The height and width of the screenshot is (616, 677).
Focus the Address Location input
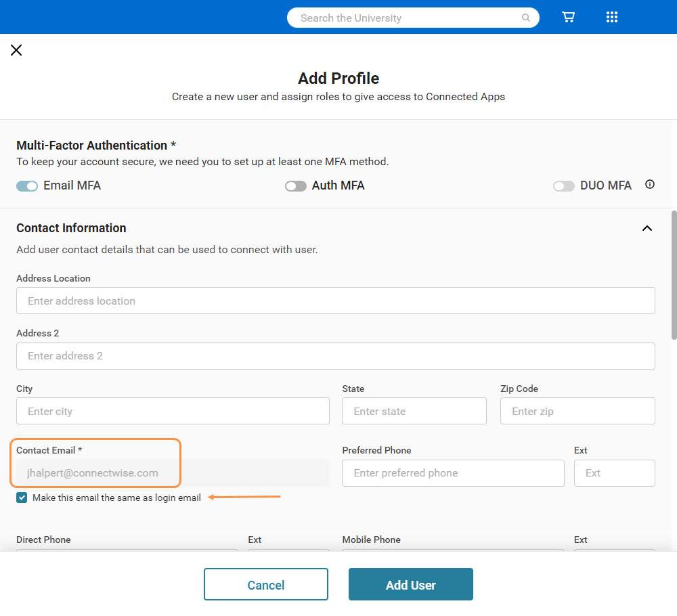(x=335, y=301)
